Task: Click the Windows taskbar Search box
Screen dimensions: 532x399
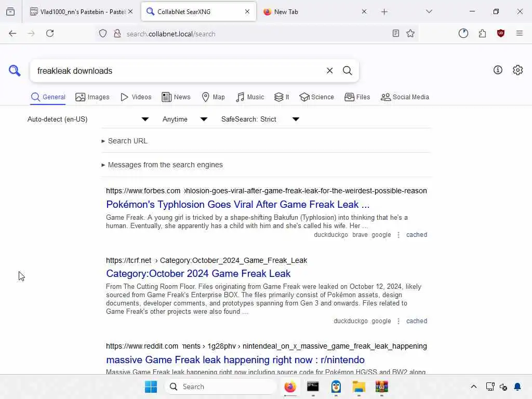Action: 220,387
